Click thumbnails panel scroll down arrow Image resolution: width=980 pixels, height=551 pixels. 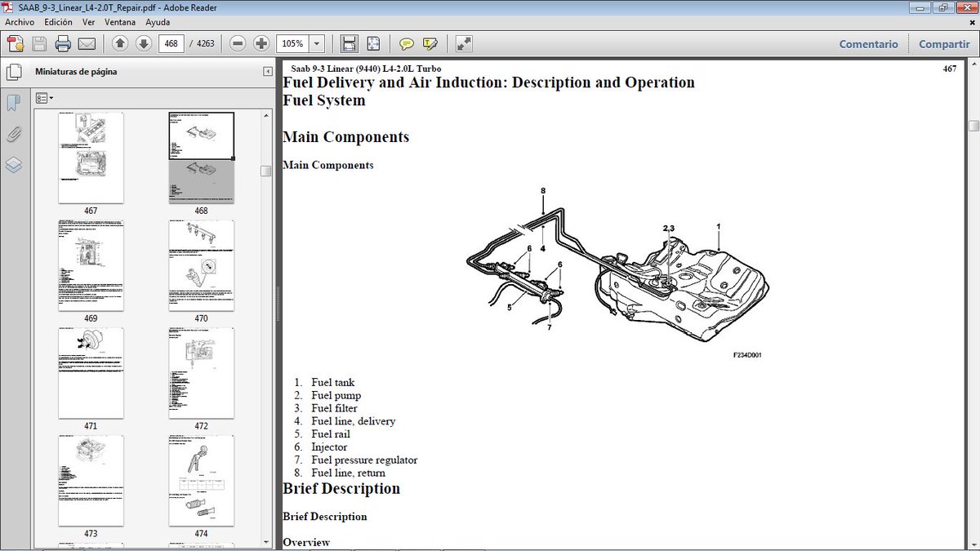tap(266, 541)
